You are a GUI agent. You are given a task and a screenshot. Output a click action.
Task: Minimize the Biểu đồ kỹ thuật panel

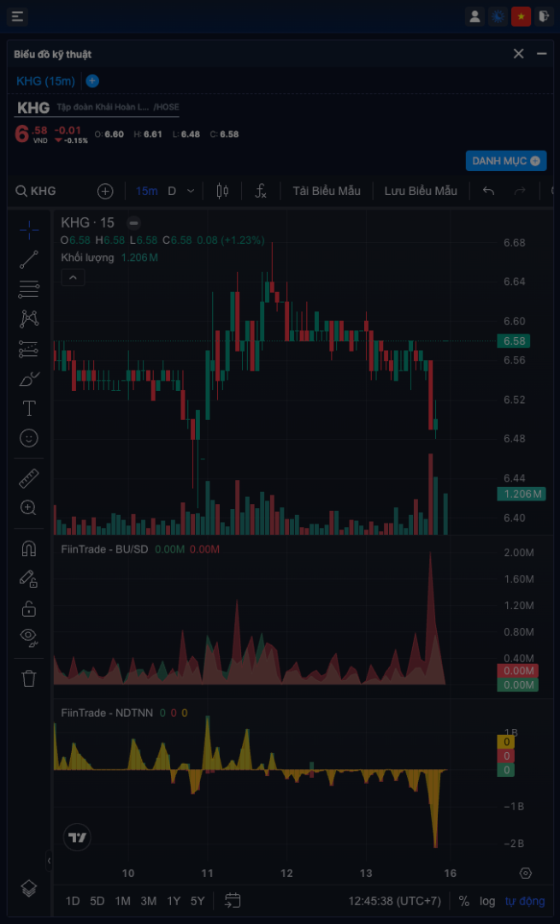point(542,54)
